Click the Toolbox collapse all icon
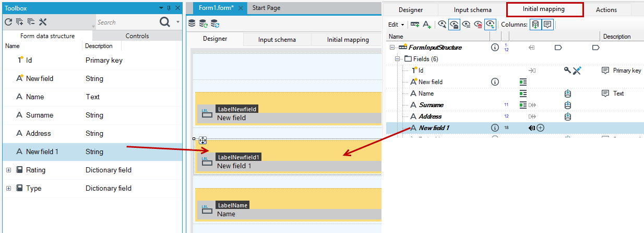 tap(31, 22)
